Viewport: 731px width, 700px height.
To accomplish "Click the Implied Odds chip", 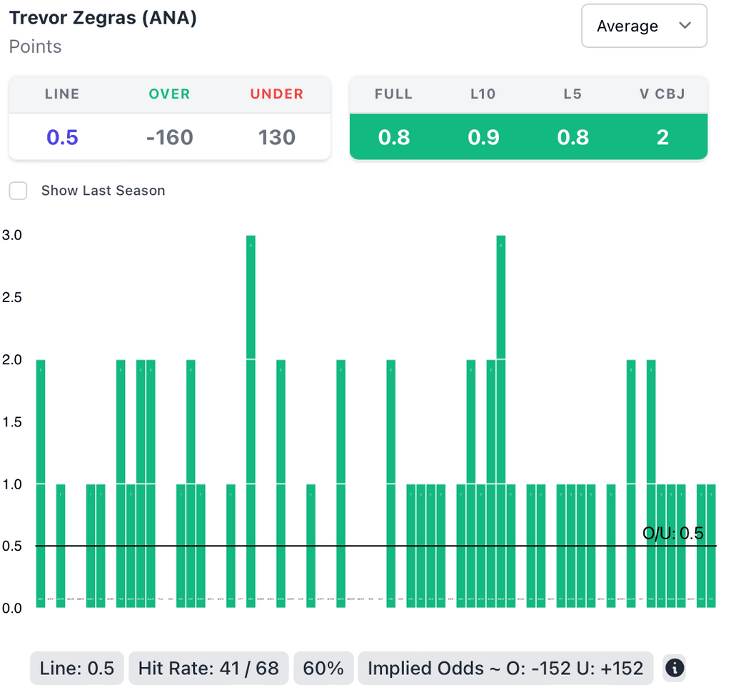I will (505, 669).
